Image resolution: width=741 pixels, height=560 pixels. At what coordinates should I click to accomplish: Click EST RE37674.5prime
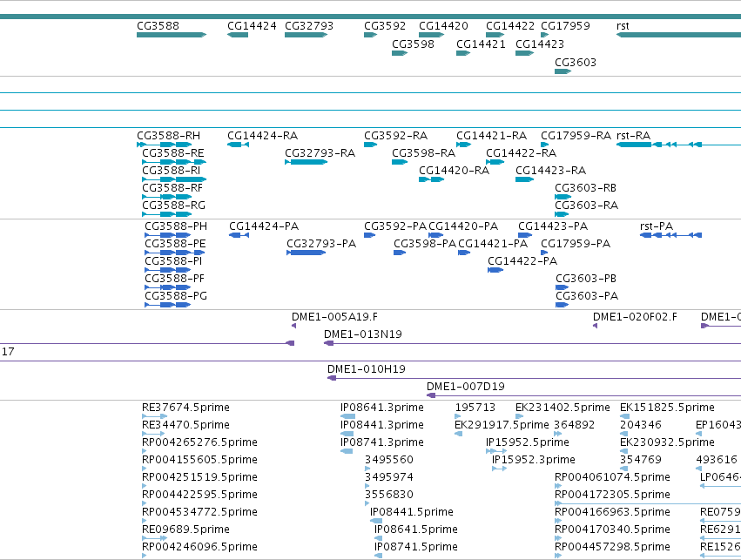point(154,417)
